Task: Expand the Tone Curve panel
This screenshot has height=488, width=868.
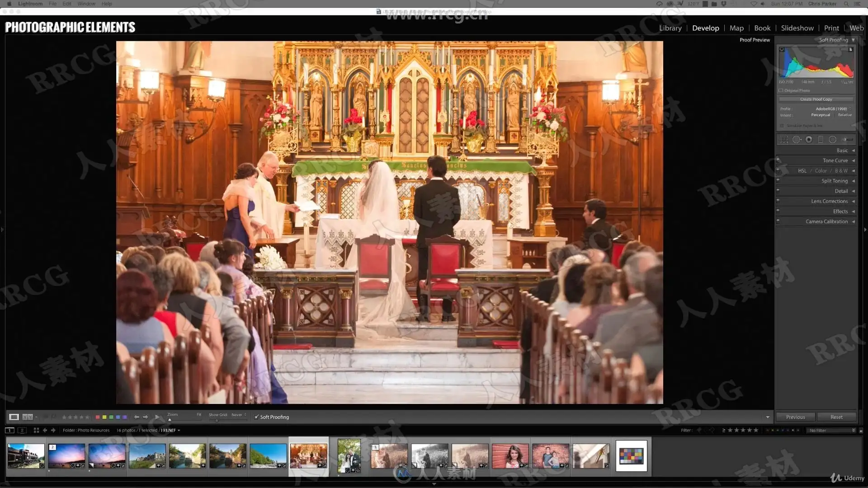Action: (x=835, y=160)
